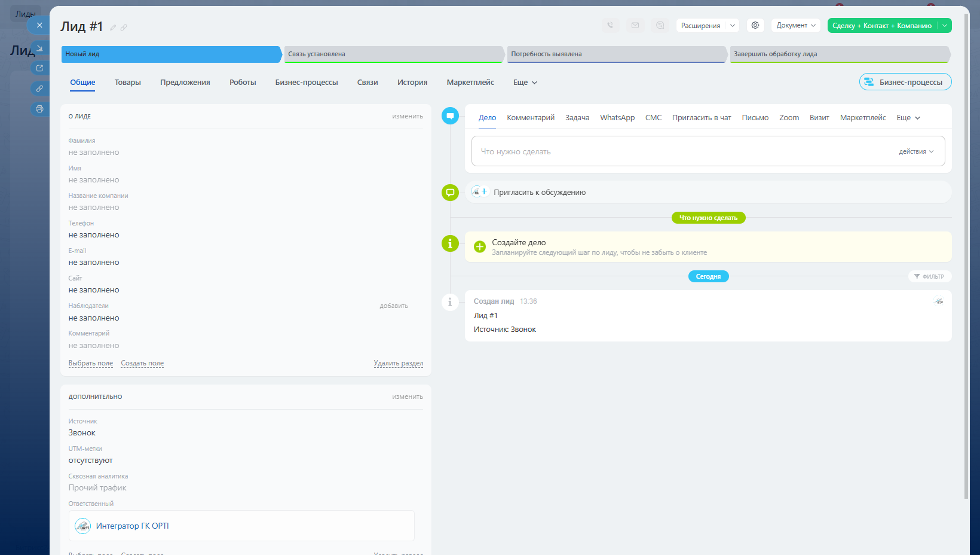Click green plus icon next to Создайте дело
This screenshot has width=980, height=555.
click(479, 246)
